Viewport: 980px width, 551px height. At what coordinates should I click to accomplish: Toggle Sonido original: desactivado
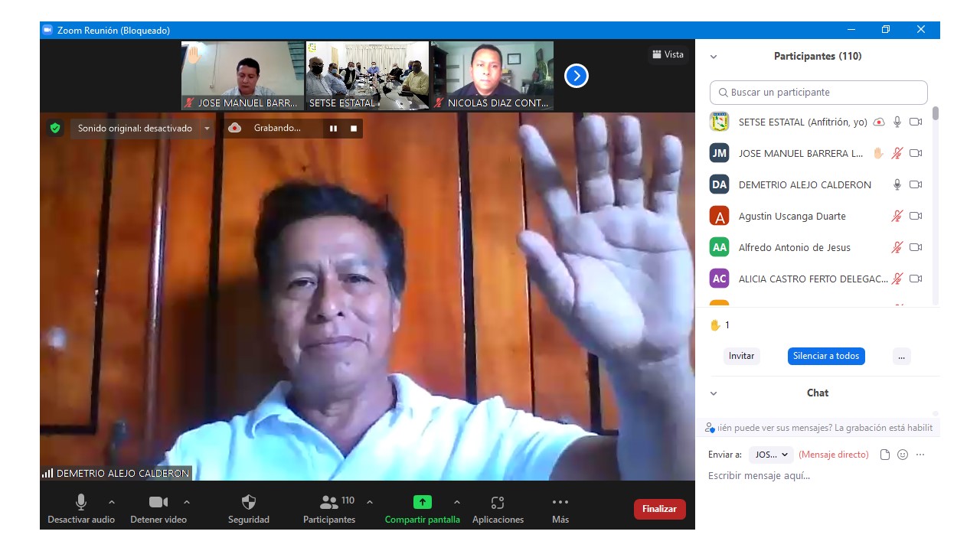pos(135,129)
